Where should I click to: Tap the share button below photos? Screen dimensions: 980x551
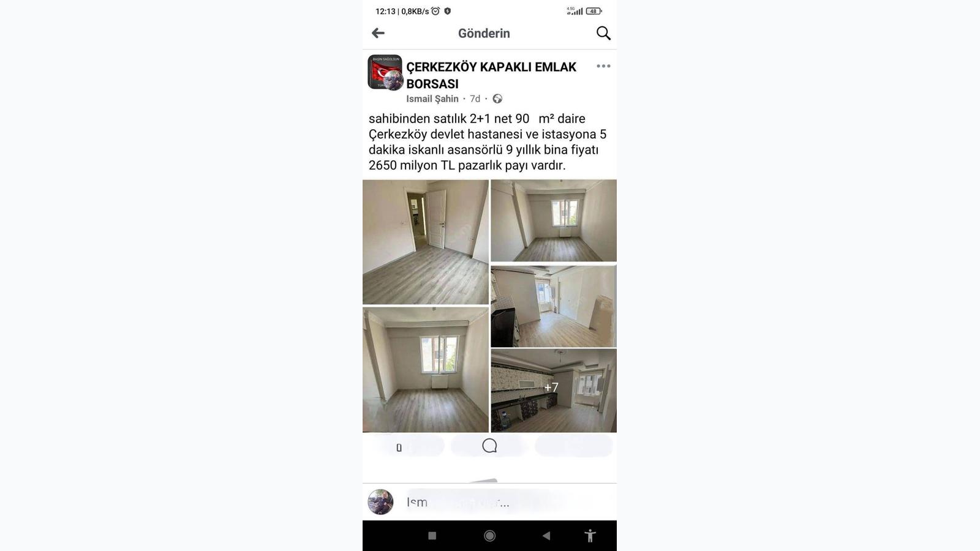click(573, 446)
